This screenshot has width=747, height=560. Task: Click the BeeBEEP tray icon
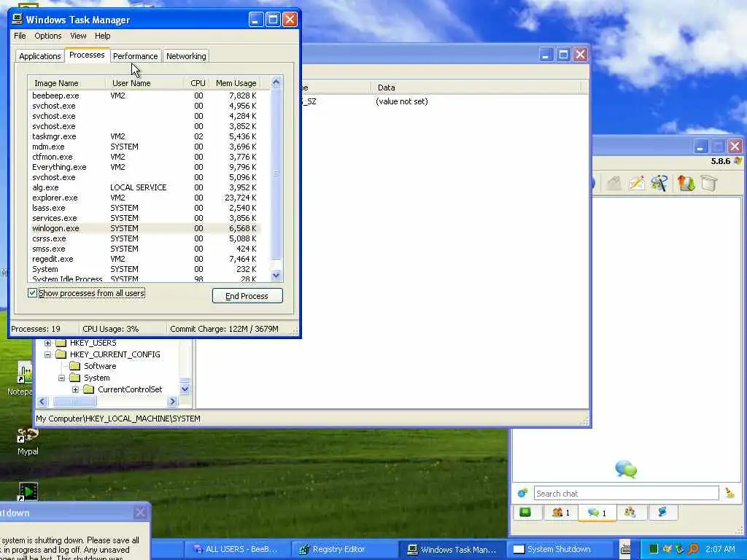(667, 549)
